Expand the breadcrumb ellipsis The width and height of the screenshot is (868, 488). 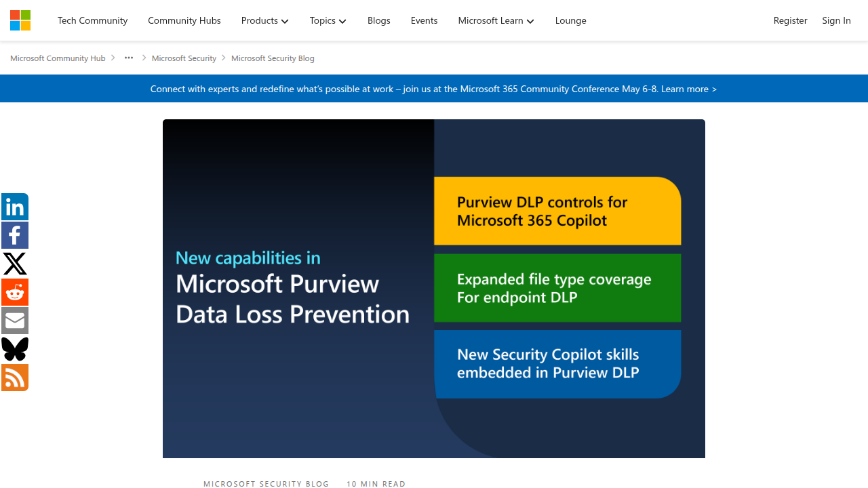129,58
